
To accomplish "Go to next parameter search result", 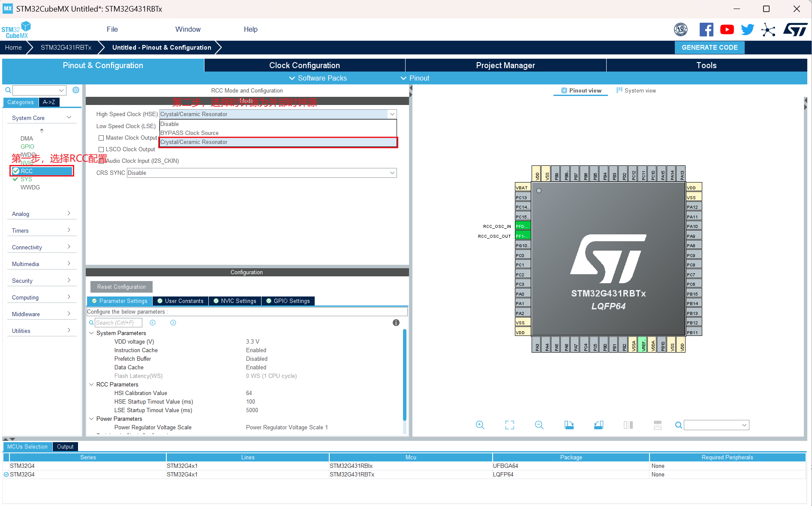I will 173,323.
